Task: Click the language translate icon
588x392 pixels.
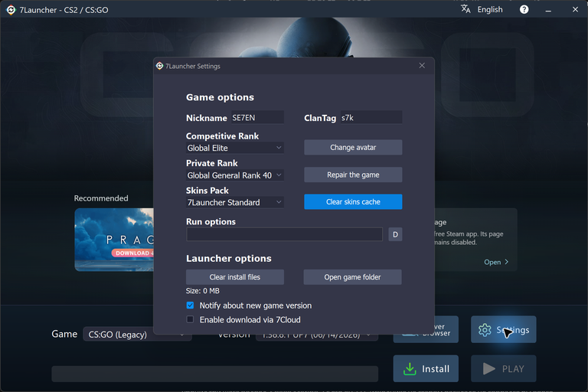Action: pyautogui.click(x=465, y=9)
